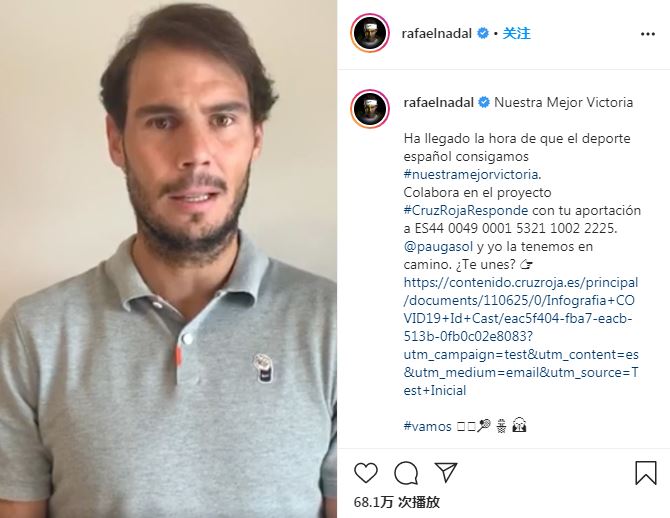Open comments with the speech bubble icon
The image size is (670, 518).
[x=406, y=473]
